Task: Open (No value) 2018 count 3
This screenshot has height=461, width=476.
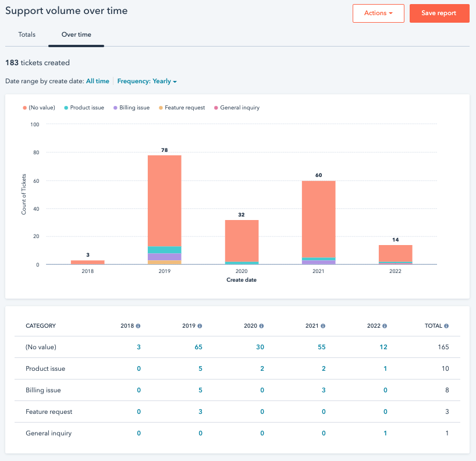Action: (138, 347)
